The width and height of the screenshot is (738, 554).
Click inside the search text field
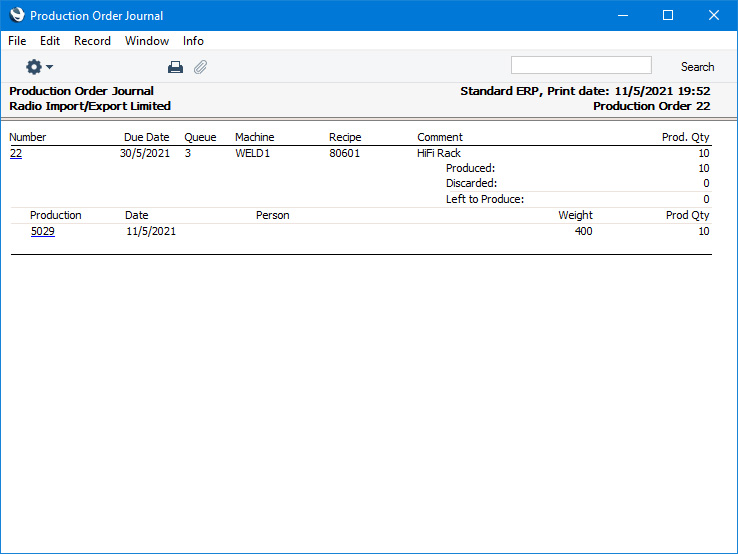[580, 66]
